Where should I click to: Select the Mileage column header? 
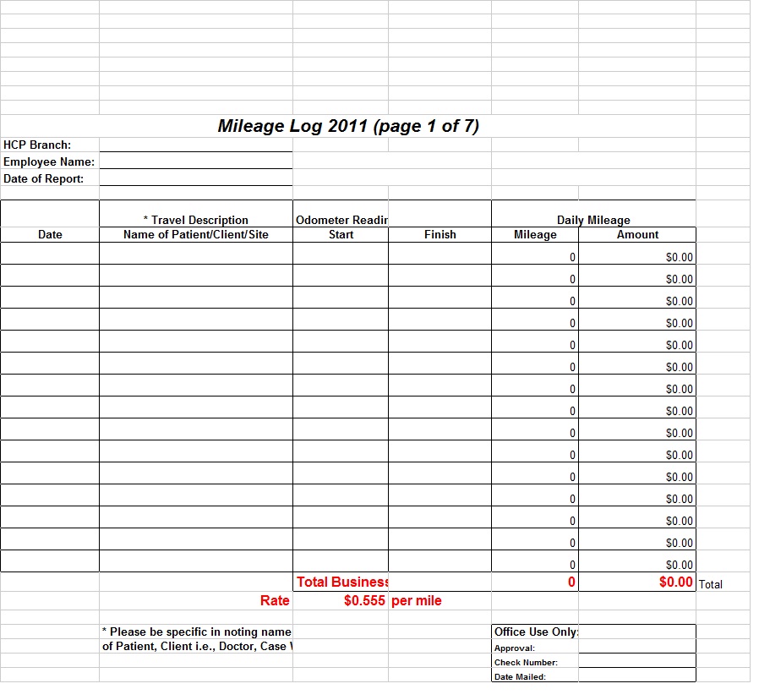point(535,235)
